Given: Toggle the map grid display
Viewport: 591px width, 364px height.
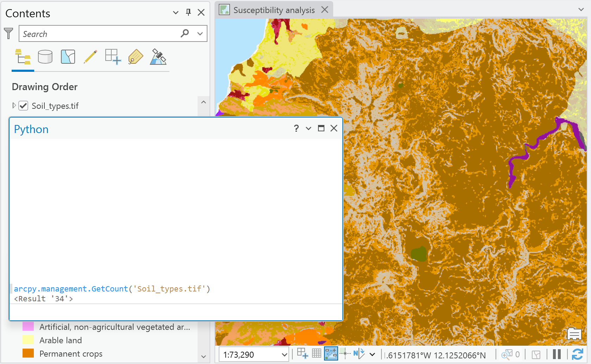Looking at the screenshot, I should tap(317, 353).
